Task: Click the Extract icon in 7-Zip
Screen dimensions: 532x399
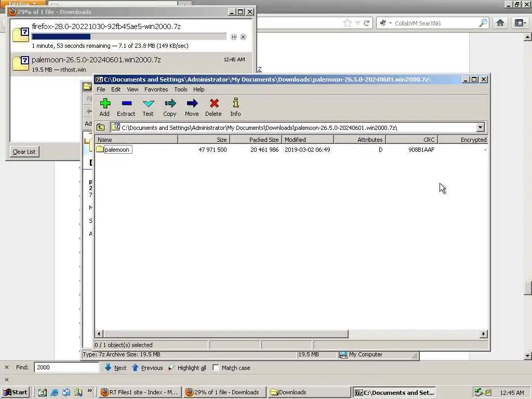Action: click(126, 107)
